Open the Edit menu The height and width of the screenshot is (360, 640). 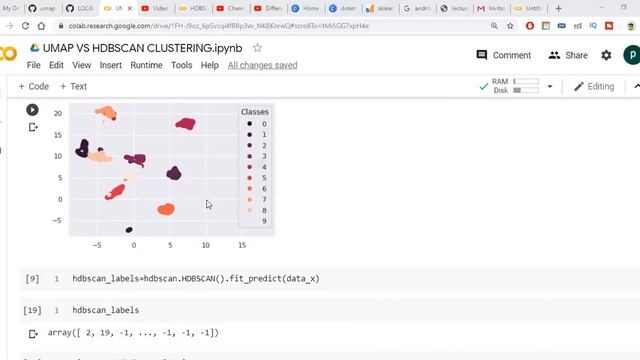tap(56, 65)
